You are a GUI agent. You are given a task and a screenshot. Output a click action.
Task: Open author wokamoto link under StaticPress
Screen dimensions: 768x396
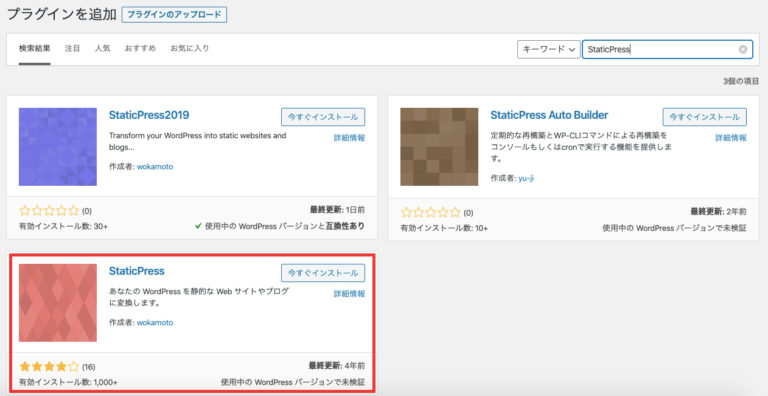coord(155,322)
